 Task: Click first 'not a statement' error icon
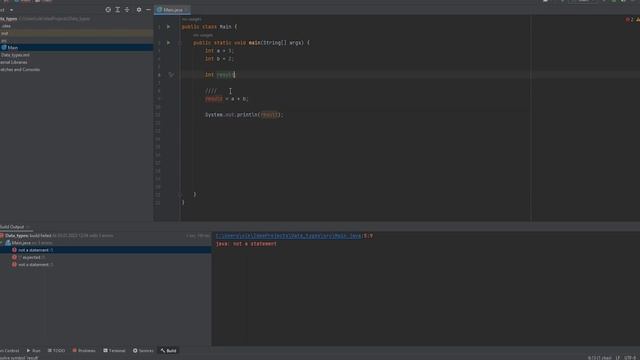[x=14, y=250]
